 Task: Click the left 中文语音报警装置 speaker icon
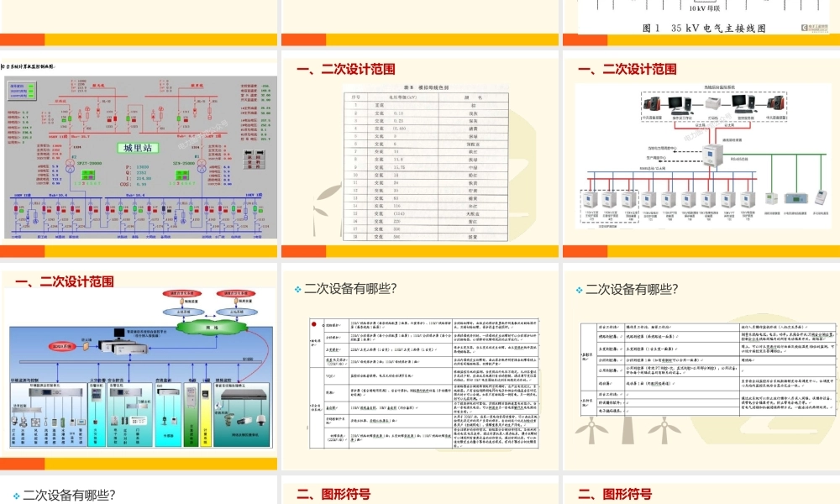pyautogui.click(x=651, y=102)
